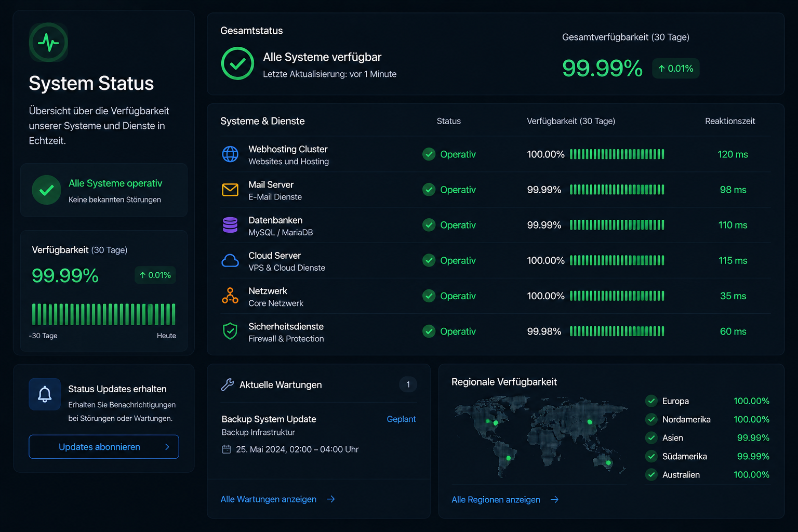Click the Webhosting Cluster globe icon
The width and height of the screenshot is (798, 532).
[x=230, y=154]
